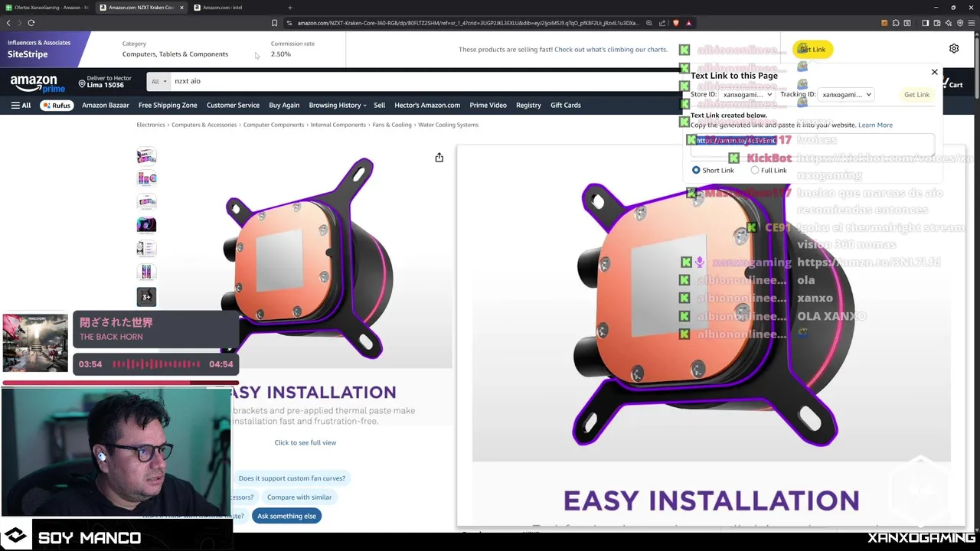
Task: Open the Computers & Accessories breadcrumb
Action: point(204,125)
